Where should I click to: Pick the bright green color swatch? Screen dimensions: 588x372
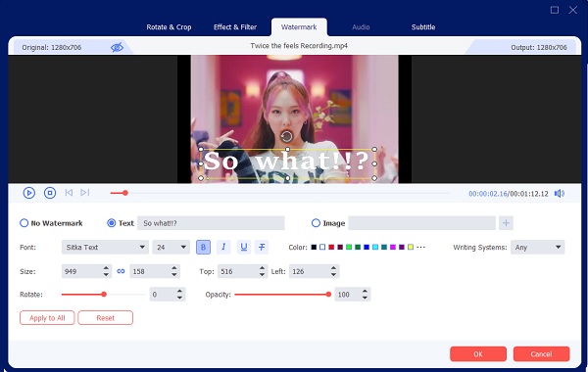[349, 248]
